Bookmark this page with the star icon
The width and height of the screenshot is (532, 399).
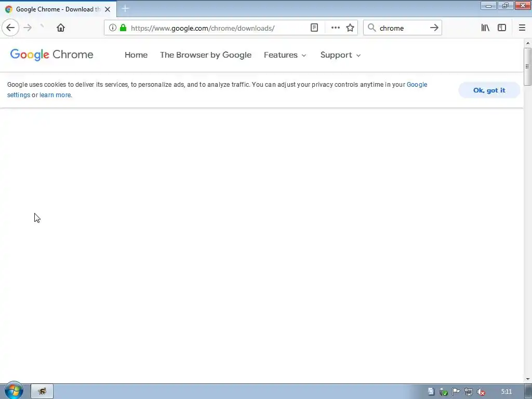coord(350,28)
